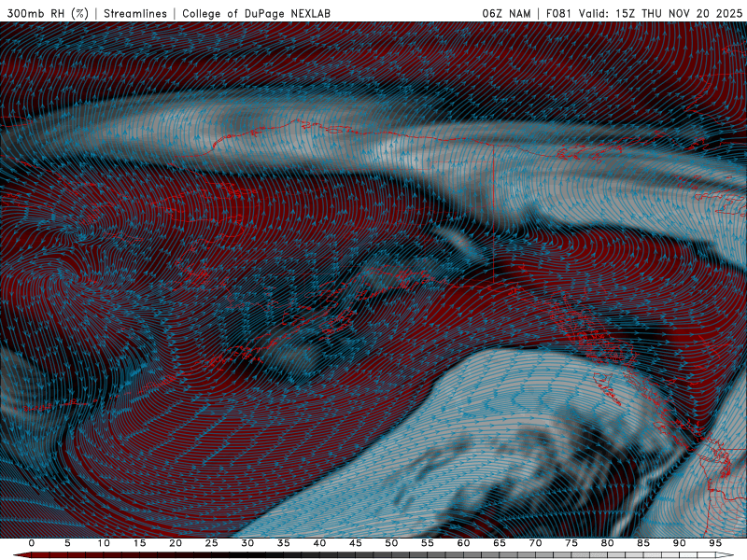Click the colorbar label "25"
This screenshot has height=560, width=747.
coord(212,543)
